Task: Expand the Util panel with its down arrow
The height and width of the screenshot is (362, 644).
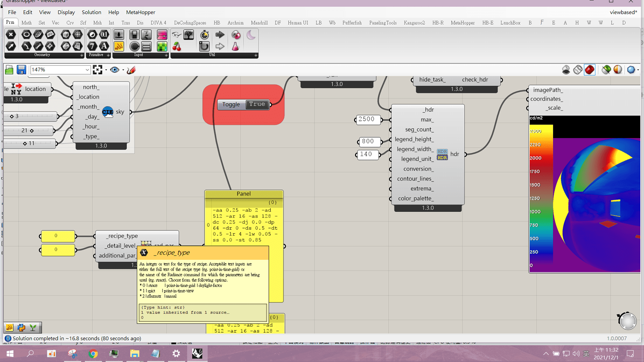Action: pos(256,55)
